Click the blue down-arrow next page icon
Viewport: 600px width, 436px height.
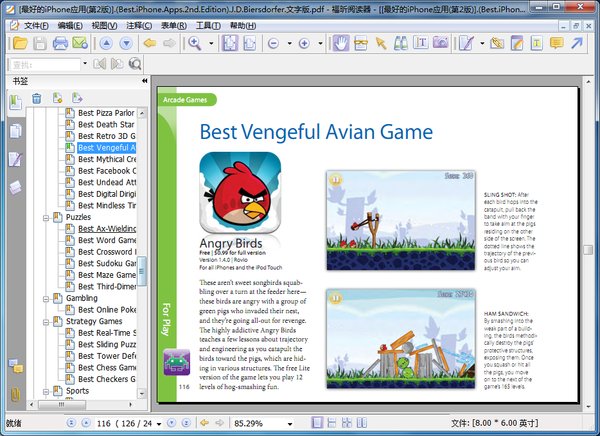(126, 43)
